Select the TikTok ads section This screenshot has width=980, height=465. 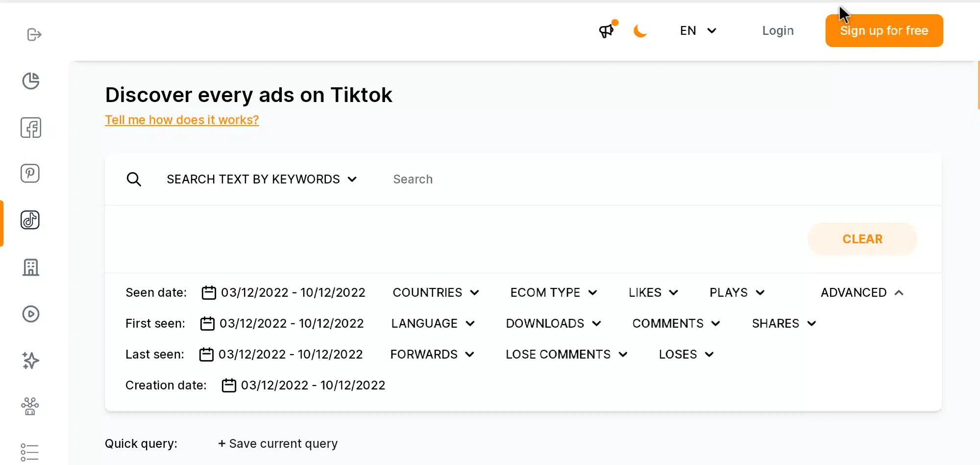click(x=30, y=220)
